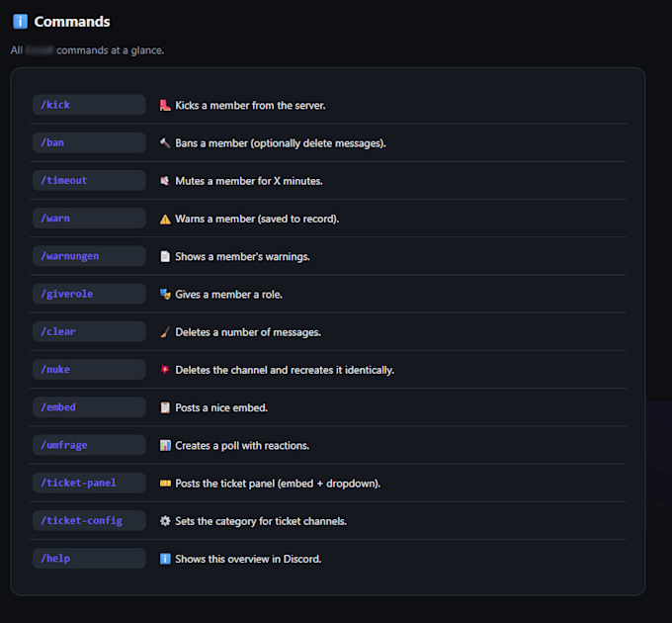Click 'Shows a member's warnings.' text

(x=242, y=256)
